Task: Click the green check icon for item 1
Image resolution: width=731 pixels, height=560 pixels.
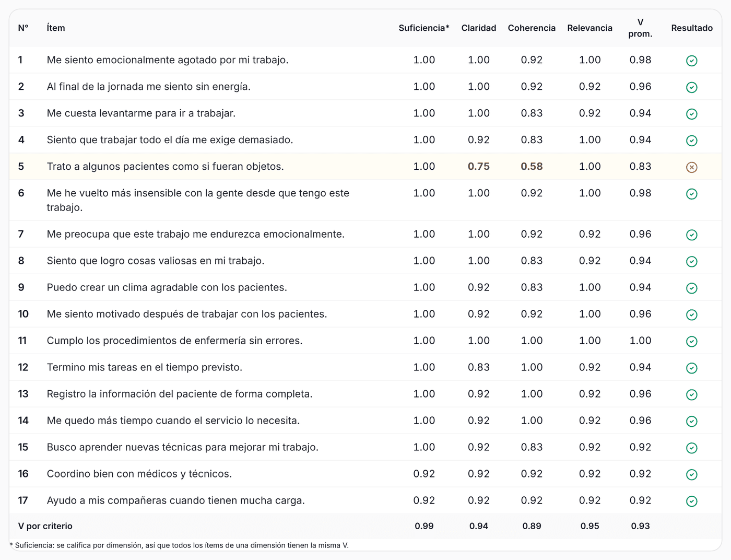Action: click(691, 61)
